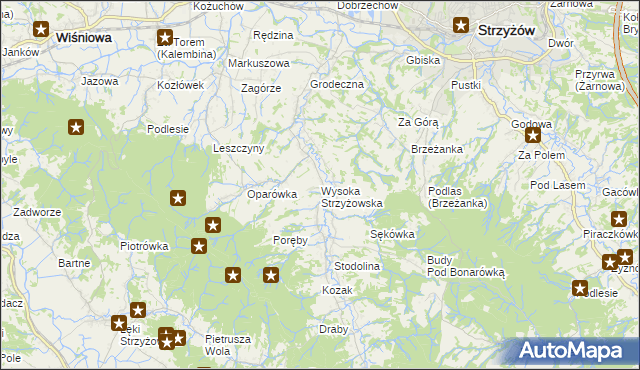Click the Wiśniowa town label
Image resolution: width=640 pixels, height=370 pixels.
84,38
